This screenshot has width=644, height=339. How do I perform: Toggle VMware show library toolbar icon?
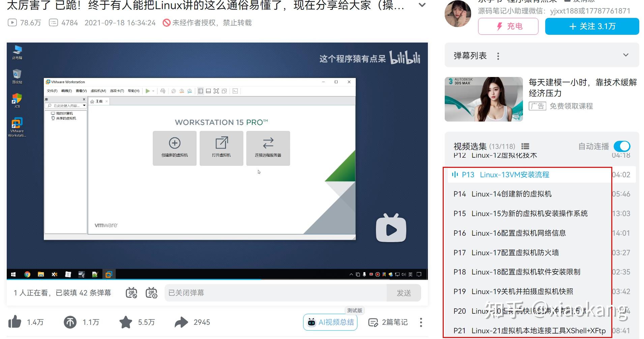pyautogui.click(x=201, y=91)
